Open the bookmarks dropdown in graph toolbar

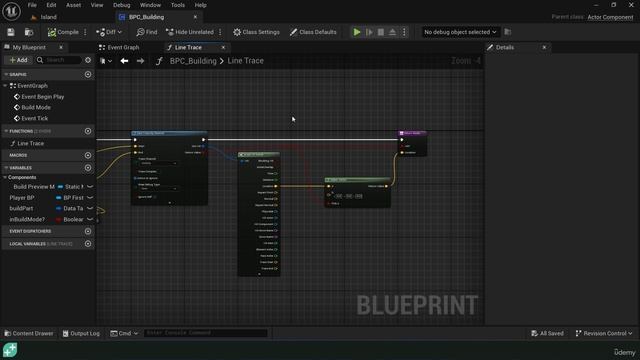(x=106, y=61)
